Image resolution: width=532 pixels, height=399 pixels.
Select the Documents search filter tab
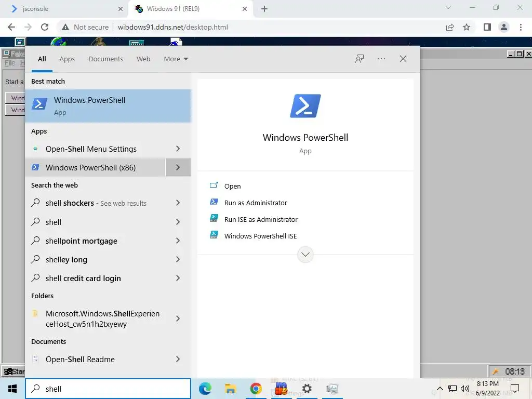click(105, 59)
